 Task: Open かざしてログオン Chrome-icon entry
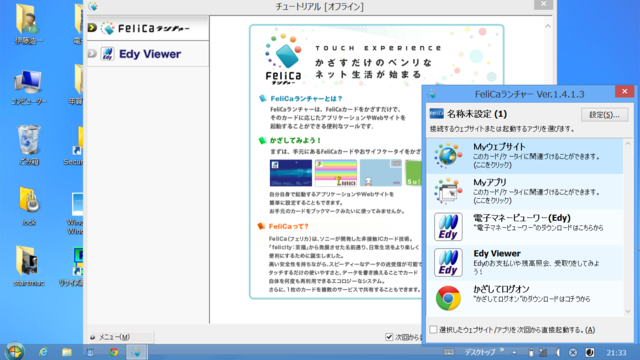[524, 298]
